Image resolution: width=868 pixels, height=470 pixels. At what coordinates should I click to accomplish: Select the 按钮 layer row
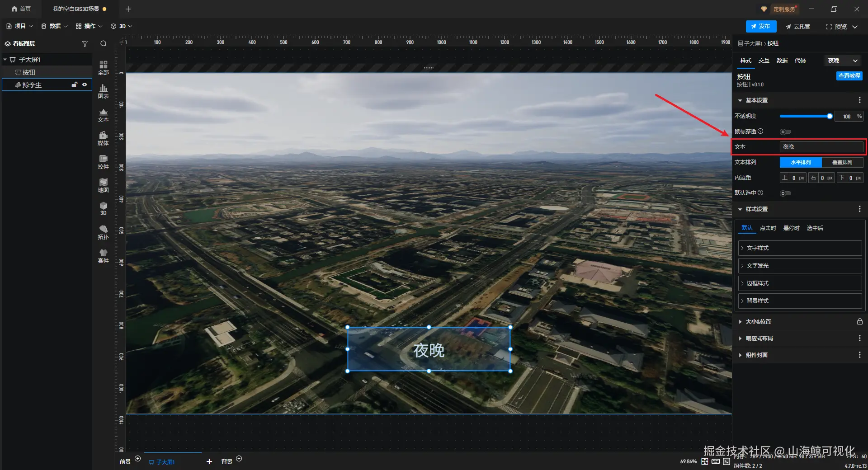click(47, 72)
